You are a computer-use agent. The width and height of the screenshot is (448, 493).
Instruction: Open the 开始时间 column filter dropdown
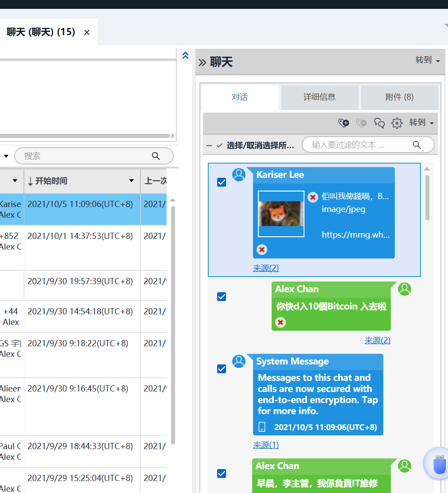pos(131,180)
